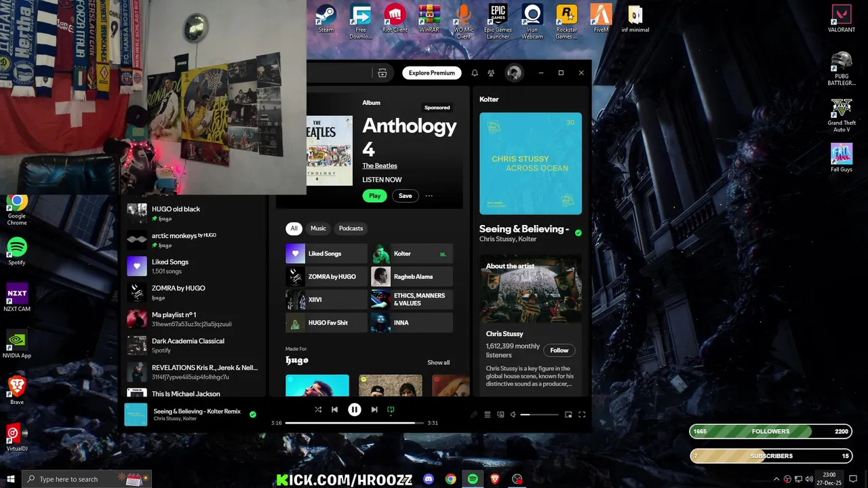Open the Liked Songs shortcut tile
Screen dimensions: 868x488
coord(326,253)
